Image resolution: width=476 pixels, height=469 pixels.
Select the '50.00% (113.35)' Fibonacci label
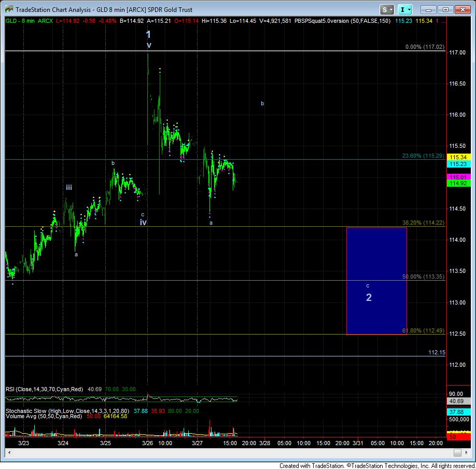423,277
